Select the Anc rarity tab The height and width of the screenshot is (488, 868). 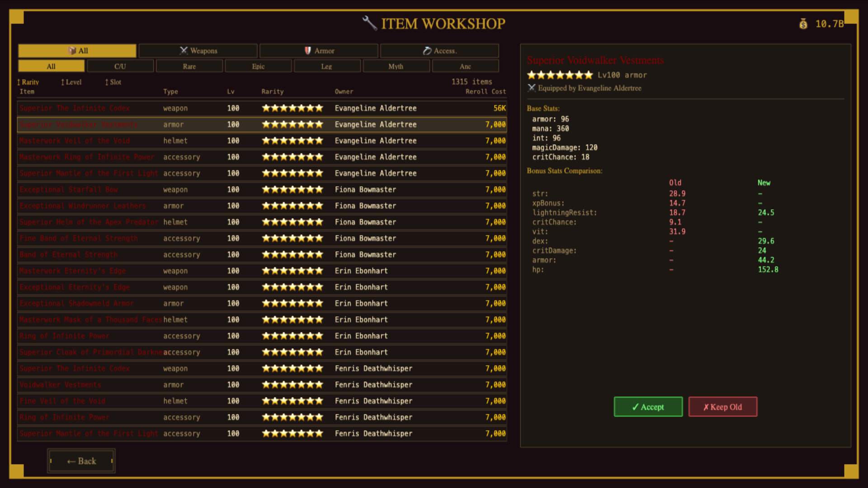tap(465, 66)
